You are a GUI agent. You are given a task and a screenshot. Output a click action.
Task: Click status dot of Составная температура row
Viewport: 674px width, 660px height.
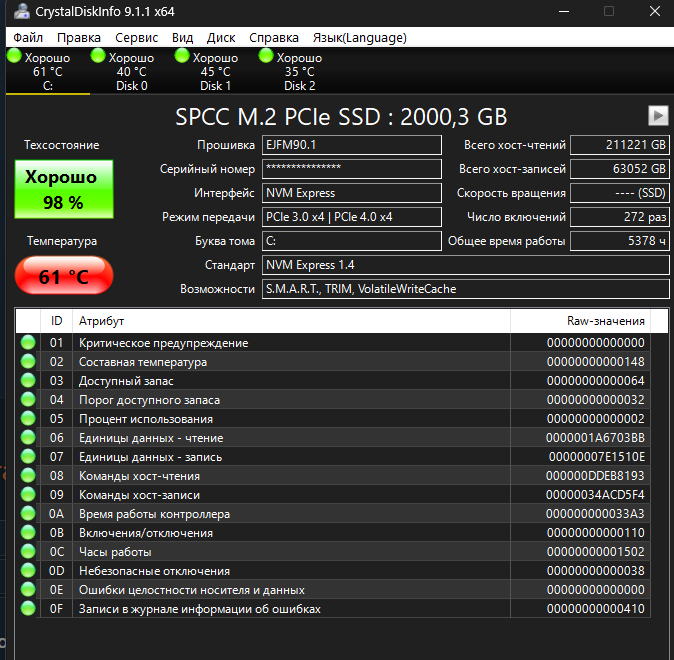28,362
